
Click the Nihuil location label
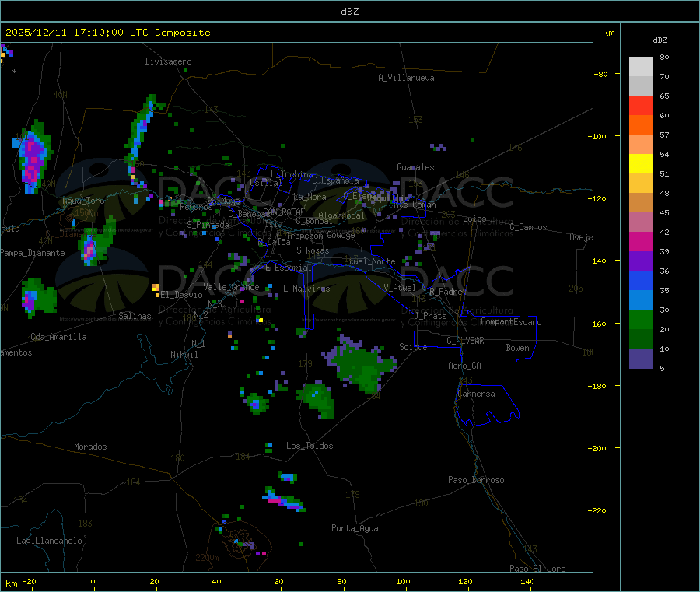point(184,355)
